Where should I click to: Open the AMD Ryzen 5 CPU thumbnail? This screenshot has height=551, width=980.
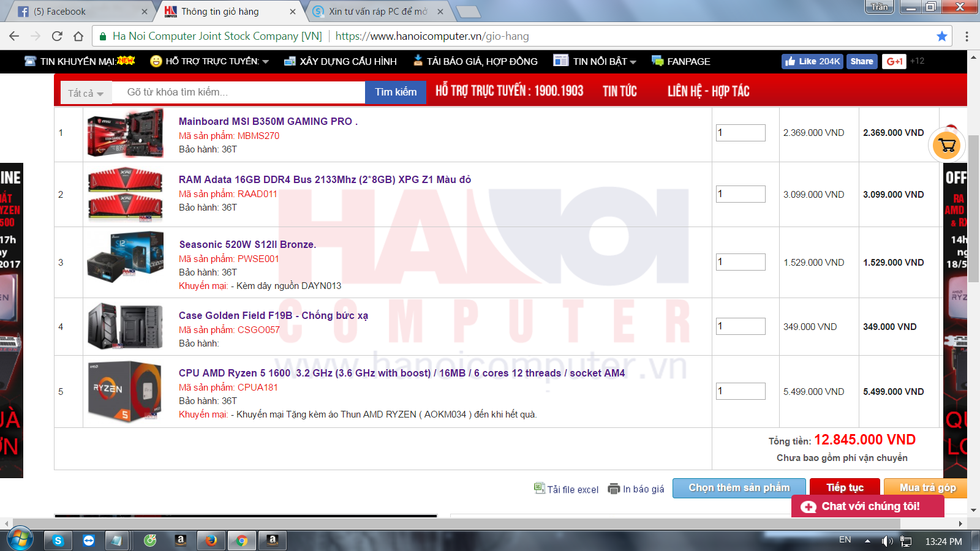(126, 392)
